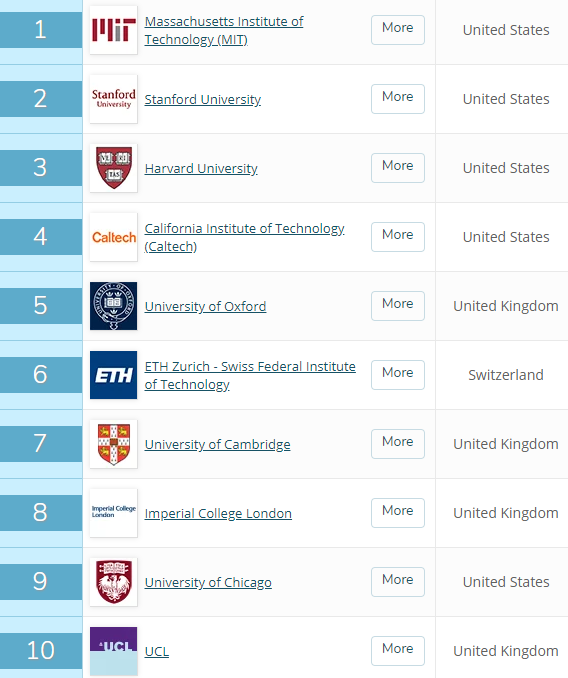Click More button for University of Chicago

coord(398,582)
